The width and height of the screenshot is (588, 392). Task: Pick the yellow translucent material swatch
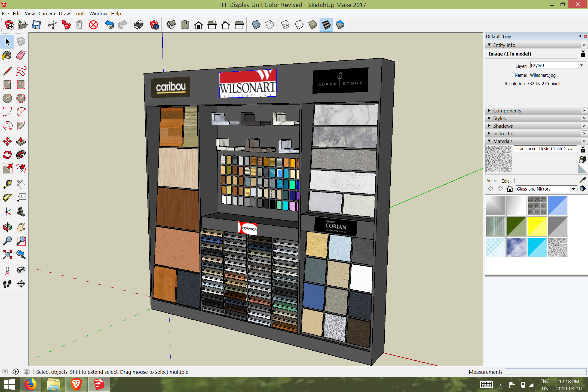tap(537, 226)
